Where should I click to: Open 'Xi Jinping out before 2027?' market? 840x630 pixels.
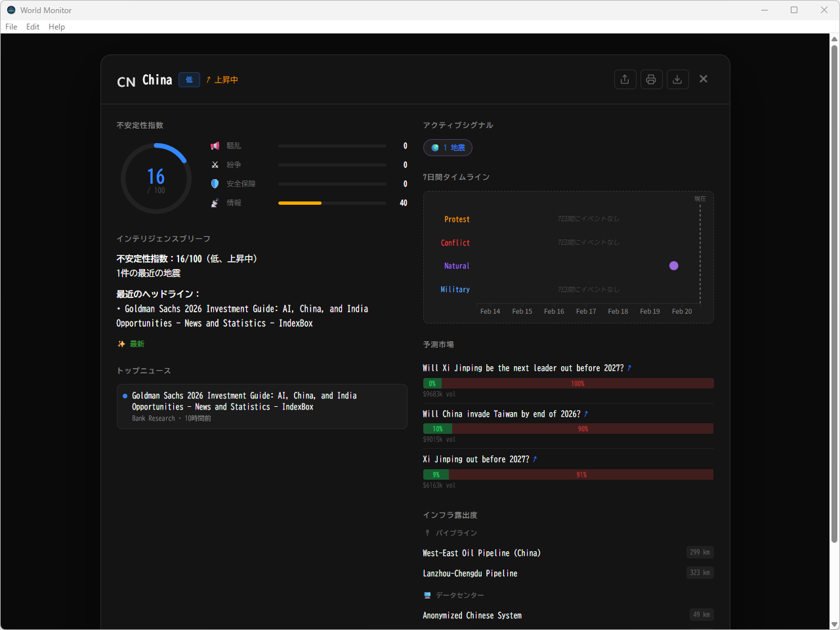pos(480,459)
